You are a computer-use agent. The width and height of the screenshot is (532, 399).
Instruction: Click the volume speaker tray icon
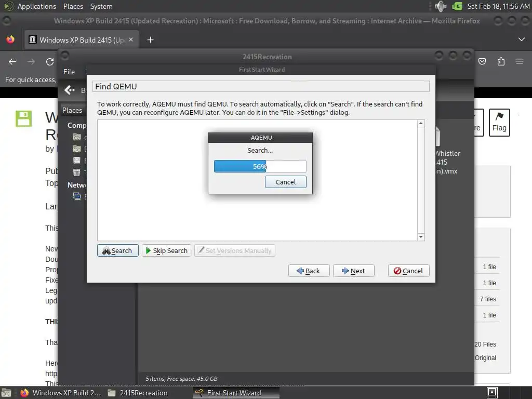pyautogui.click(x=441, y=6)
